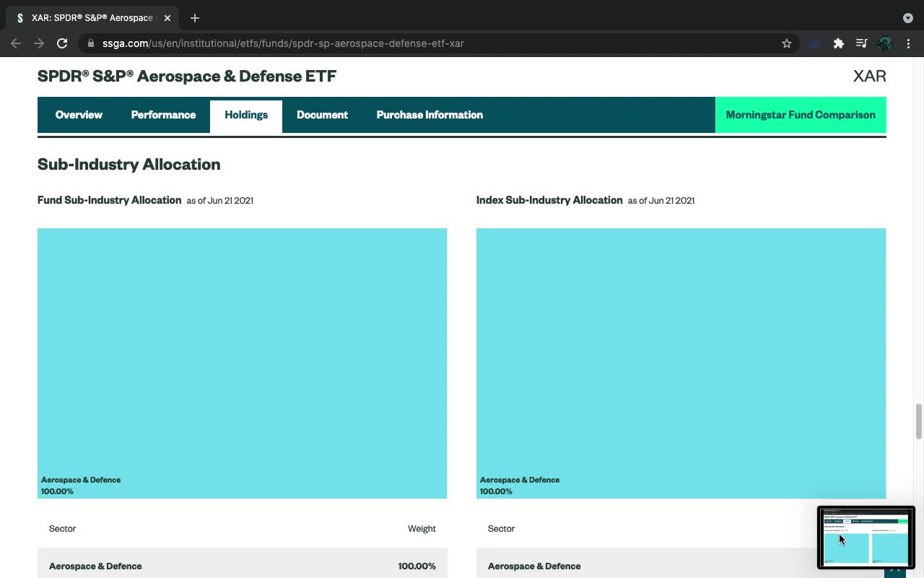The width and height of the screenshot is (924, 578).
Task: Click the Fund table Aerospace & Defence row
Action: 242,564
